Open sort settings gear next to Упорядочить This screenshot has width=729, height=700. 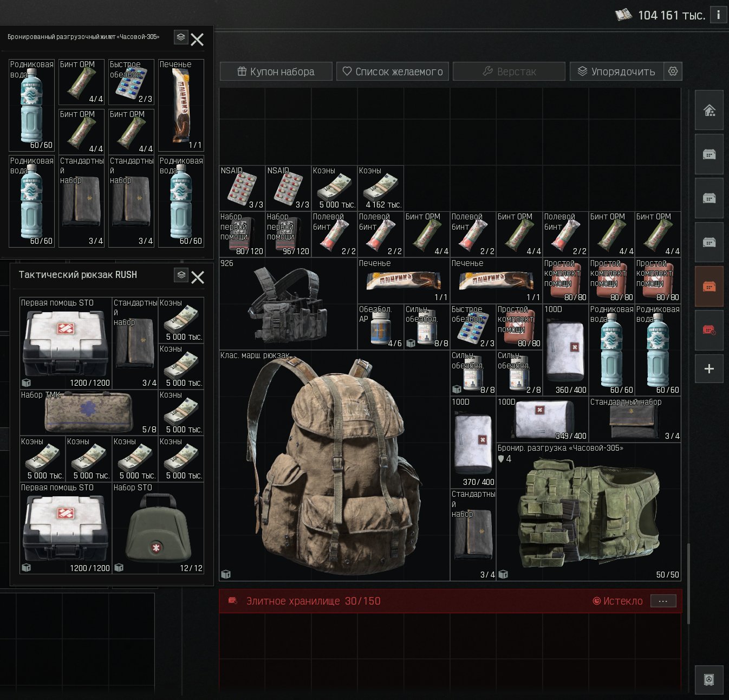[x=673, y=71]
